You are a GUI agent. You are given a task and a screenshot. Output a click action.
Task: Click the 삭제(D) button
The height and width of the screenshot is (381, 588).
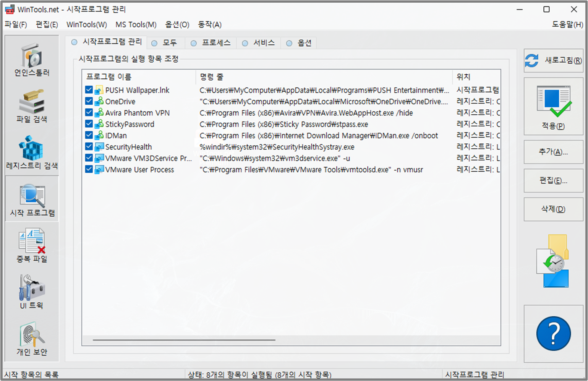pyautogui.click(x=553, y=209)
